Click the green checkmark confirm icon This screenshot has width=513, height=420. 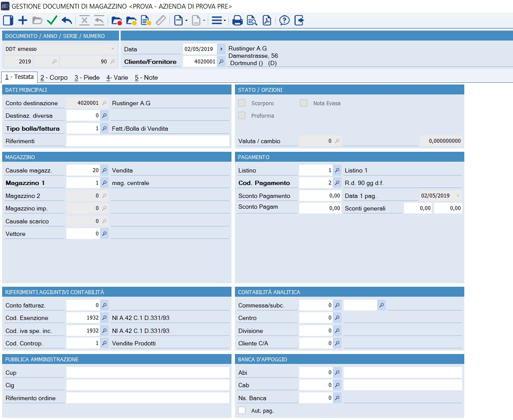click(x=52, y=20)
